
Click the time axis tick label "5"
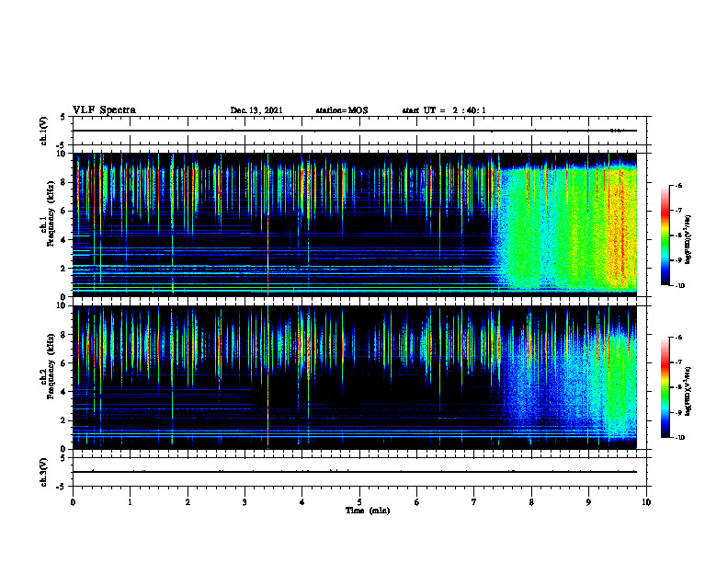[359, 502]
